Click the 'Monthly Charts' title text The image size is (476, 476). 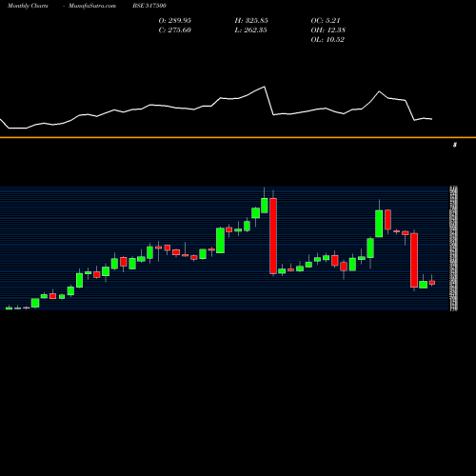[28, 6]
